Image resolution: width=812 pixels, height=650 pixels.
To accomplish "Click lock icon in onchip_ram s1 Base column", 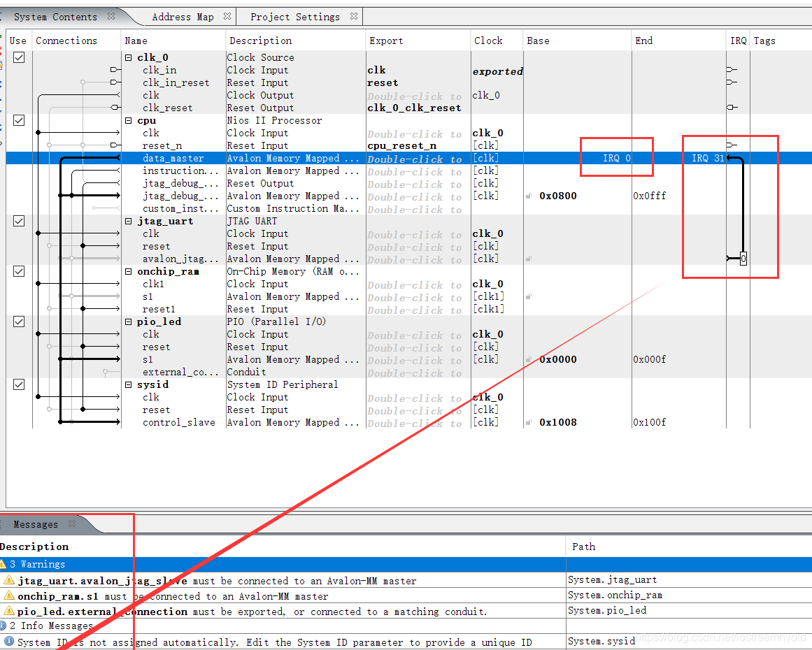I will pyautogui.click(x=529, y=296).
